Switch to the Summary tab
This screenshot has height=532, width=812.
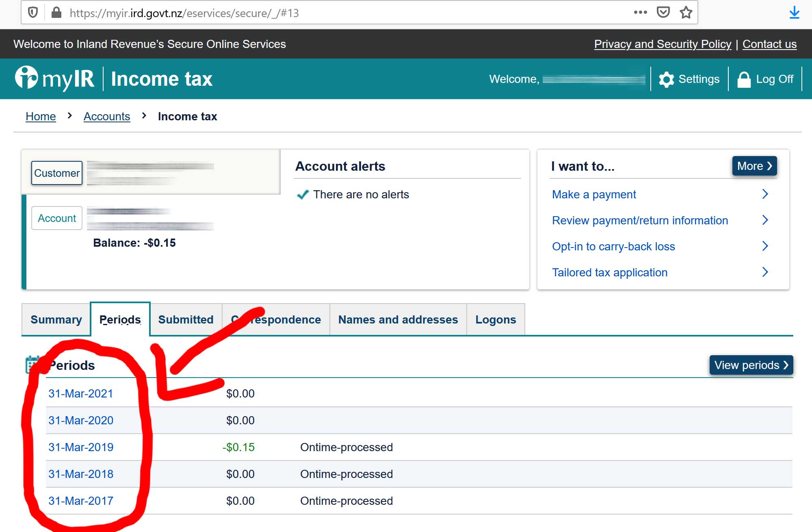coord(56,319)
